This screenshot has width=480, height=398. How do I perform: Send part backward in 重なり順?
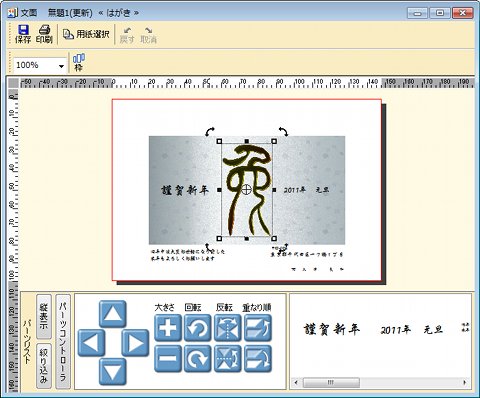(258, 359)
